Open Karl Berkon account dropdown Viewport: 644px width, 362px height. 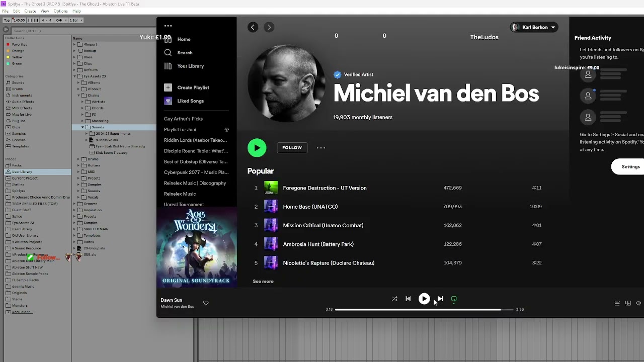click(x=534, y=27)
